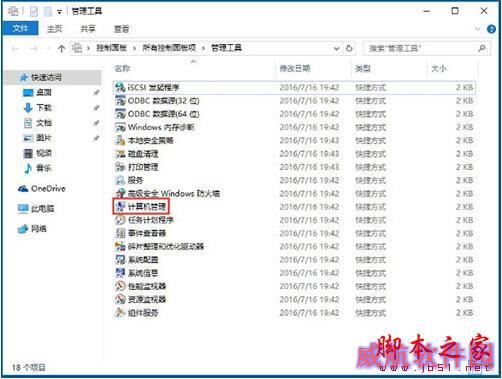
Task: Select the 磁盘清理 icon
Action: coord(120,154)
